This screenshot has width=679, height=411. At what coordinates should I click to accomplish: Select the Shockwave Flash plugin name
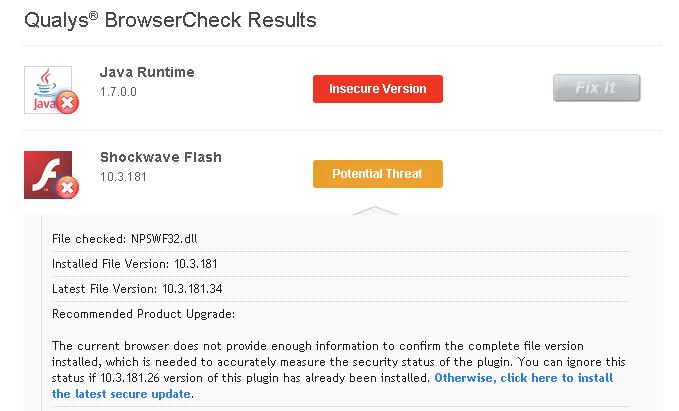point(160,157)
